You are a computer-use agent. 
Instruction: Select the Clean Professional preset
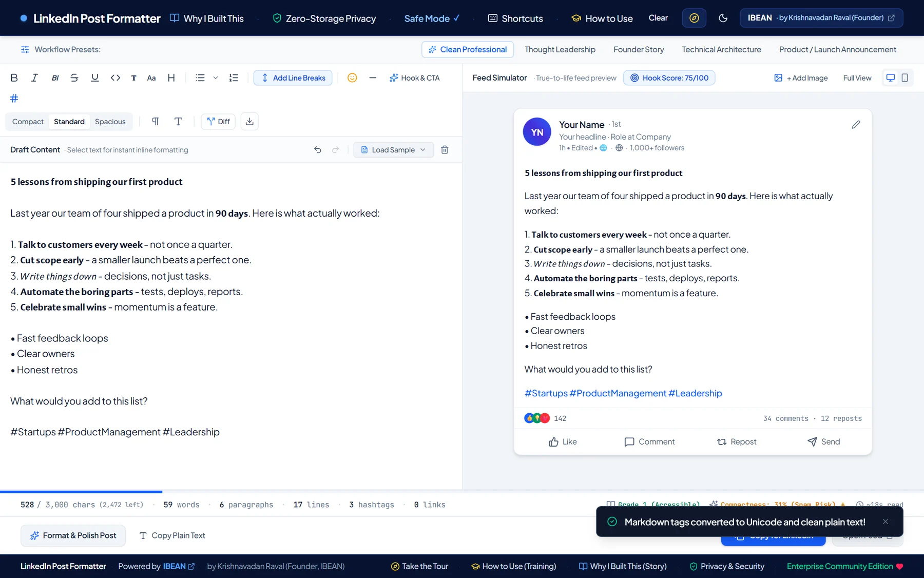click(x=468, y=49)
